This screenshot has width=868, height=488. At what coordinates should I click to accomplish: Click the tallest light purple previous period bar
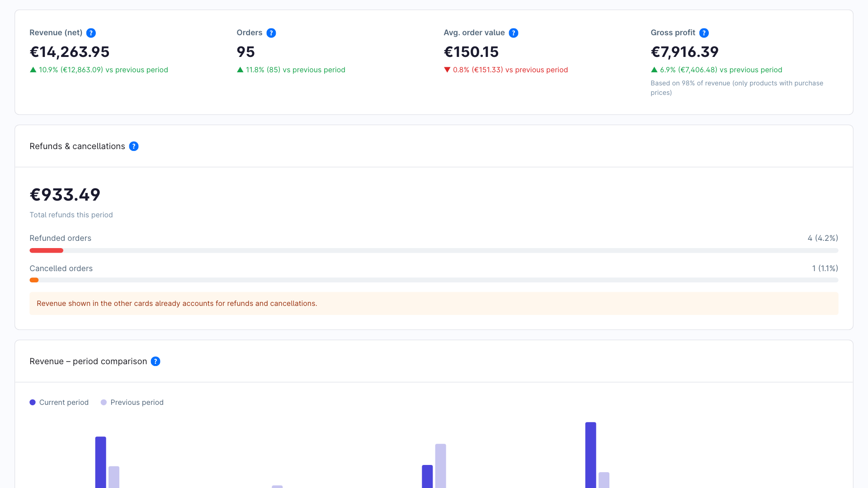pos(440,466)
